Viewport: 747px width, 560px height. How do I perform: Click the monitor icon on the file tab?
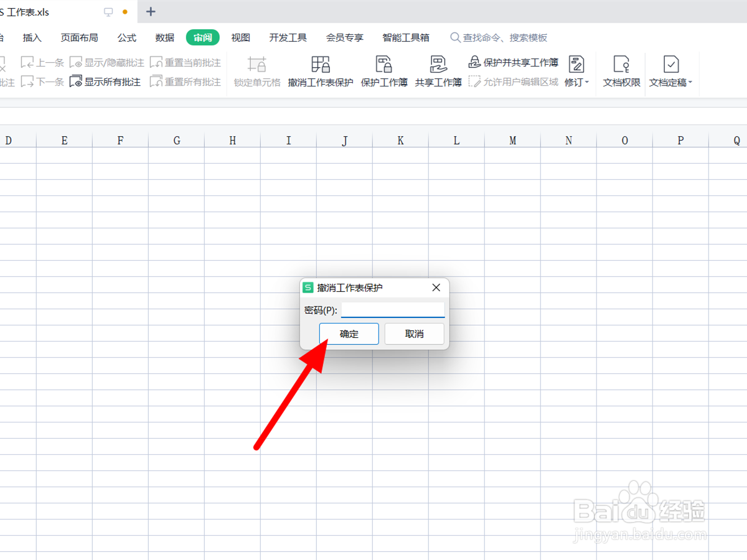[x=109, y=12]
